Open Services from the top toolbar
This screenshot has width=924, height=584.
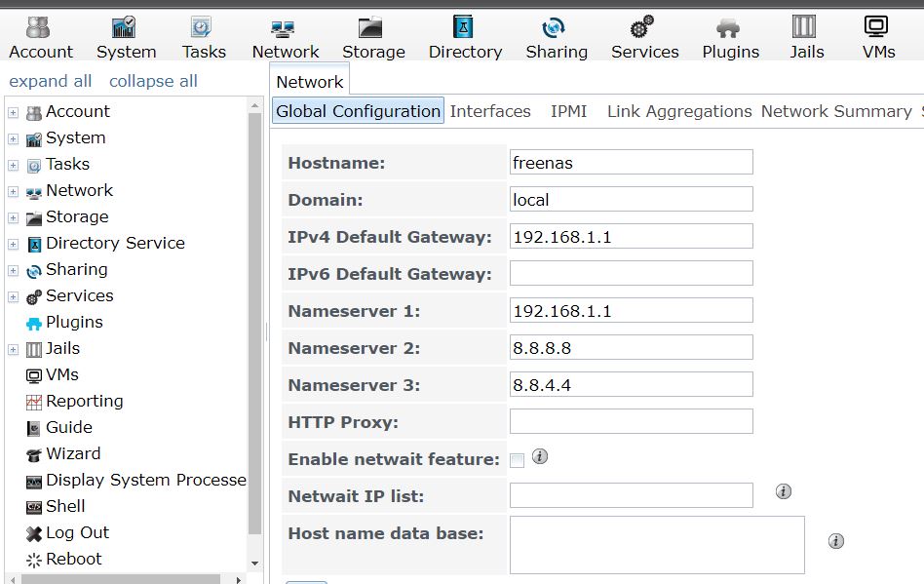[x=644, y=38]
